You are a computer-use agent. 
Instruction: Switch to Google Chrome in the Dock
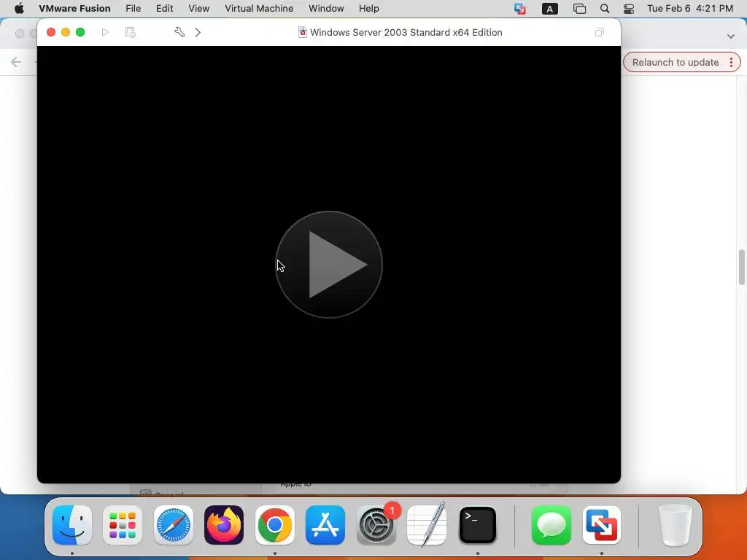point(274,525)
